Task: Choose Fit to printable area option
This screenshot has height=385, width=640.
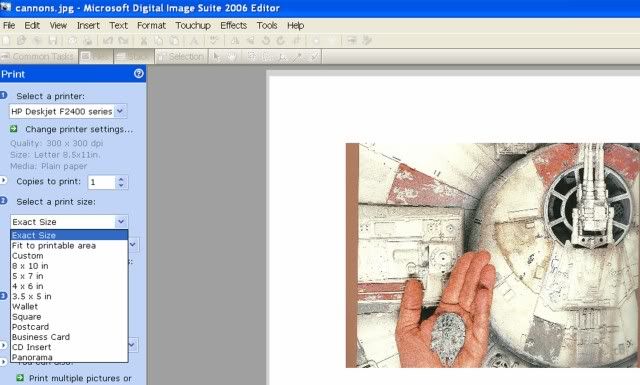Action: coord(69,245)
